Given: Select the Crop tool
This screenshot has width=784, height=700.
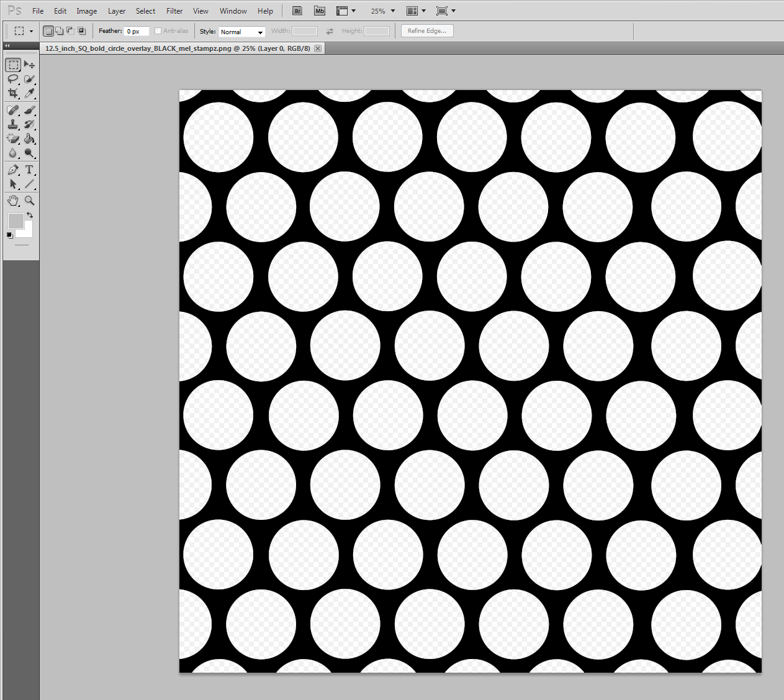Looking at the screenshot, I should pos(13,93).
